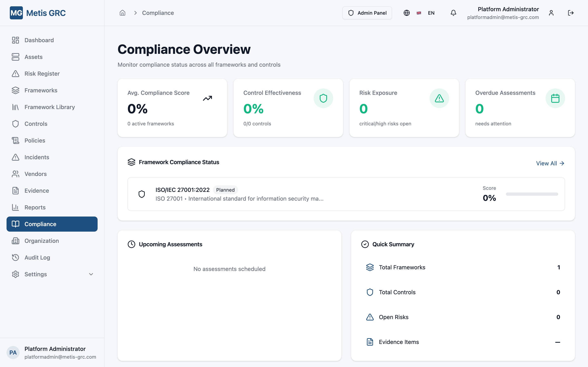Open the user profile icon near Platform Administrator
The width and height of the screenshot is (588, 367).
pos(551,13)
